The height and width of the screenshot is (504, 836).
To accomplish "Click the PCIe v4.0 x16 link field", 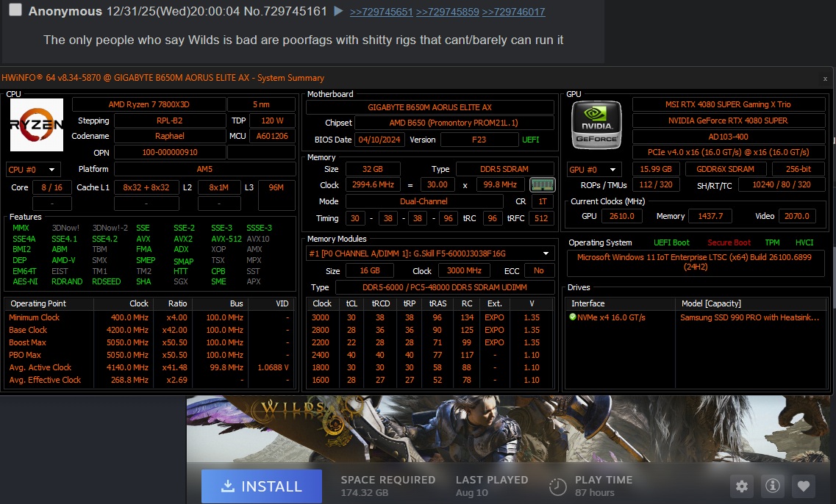I will (729, 152).
